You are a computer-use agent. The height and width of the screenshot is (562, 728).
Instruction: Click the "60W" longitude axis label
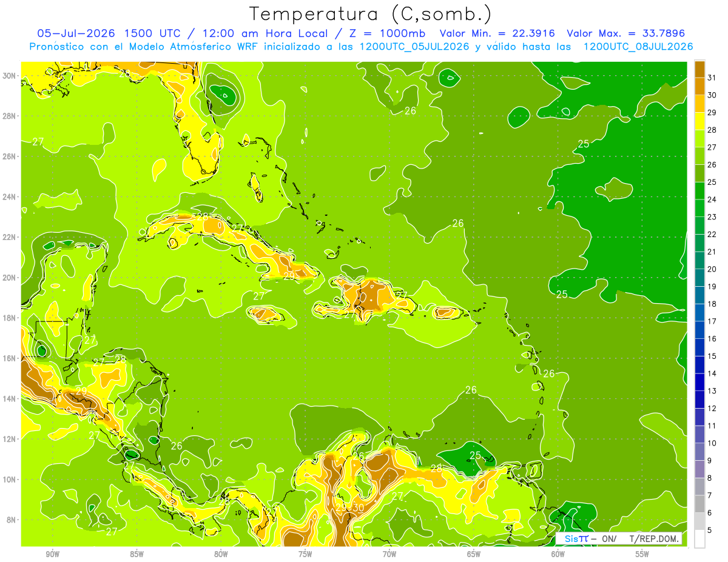(x=558, y=554)
